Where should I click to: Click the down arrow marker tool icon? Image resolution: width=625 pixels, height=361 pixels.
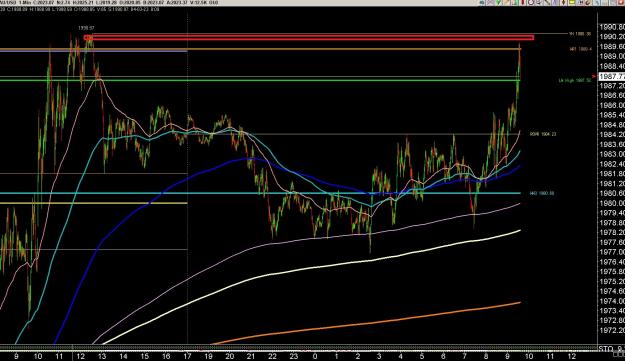click(564, 2)
